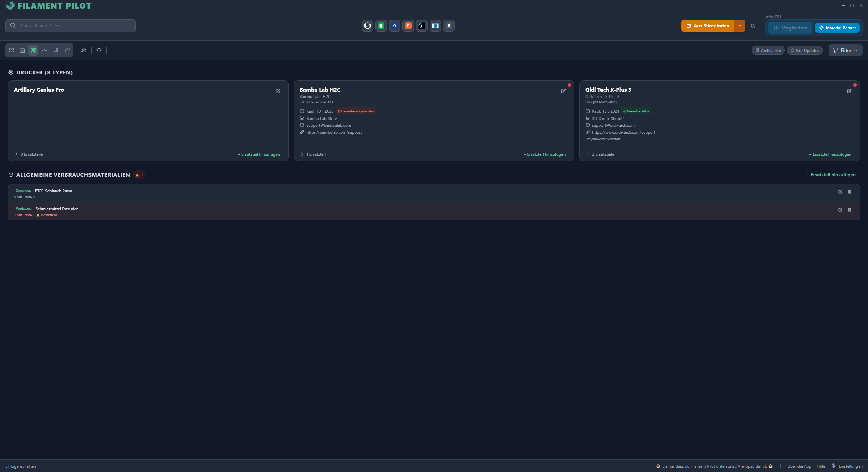Click the Garantie aktiv badge
Screen dimensions: 868x472
[x=636, y=111]
